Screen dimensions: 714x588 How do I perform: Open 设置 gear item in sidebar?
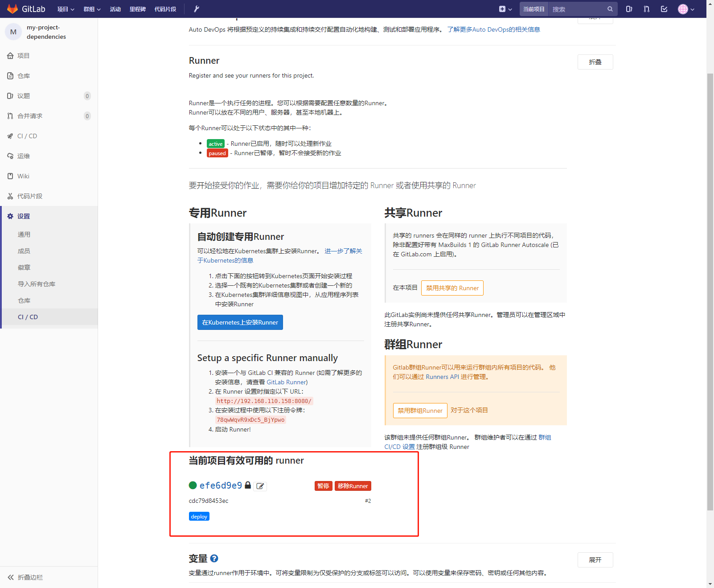(x=23, y=216)
